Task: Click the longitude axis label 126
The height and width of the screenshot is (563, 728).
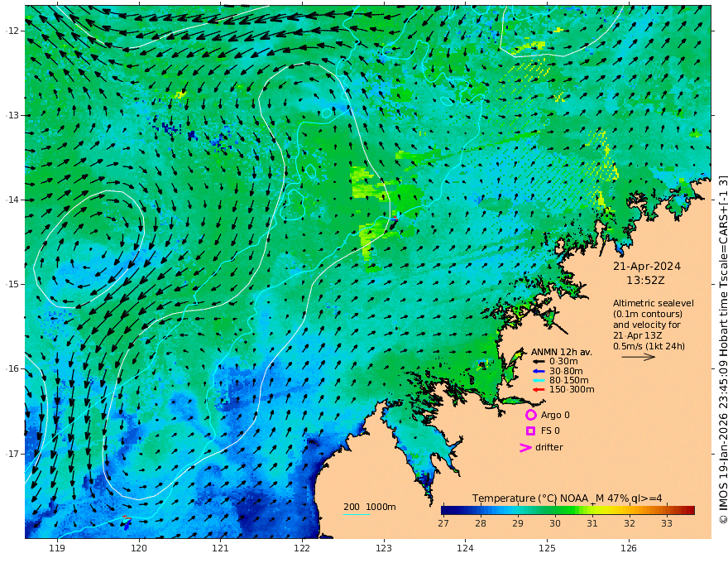Action: [629, 549]
